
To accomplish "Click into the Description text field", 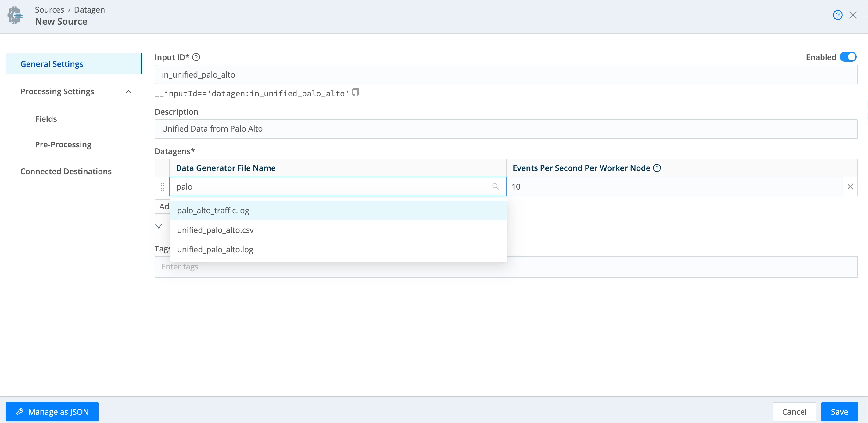I will 505,129.
